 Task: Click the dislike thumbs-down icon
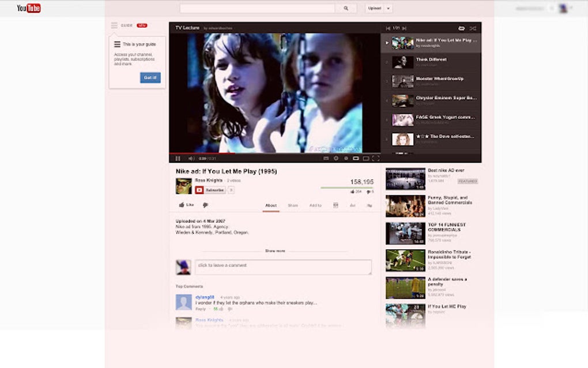coord(205,205)
